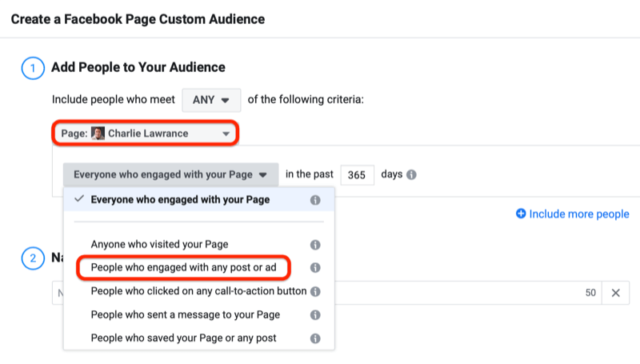Info icon for sent a message option
The height and width of the screenshot is (364, 640).
click(315, 315)
